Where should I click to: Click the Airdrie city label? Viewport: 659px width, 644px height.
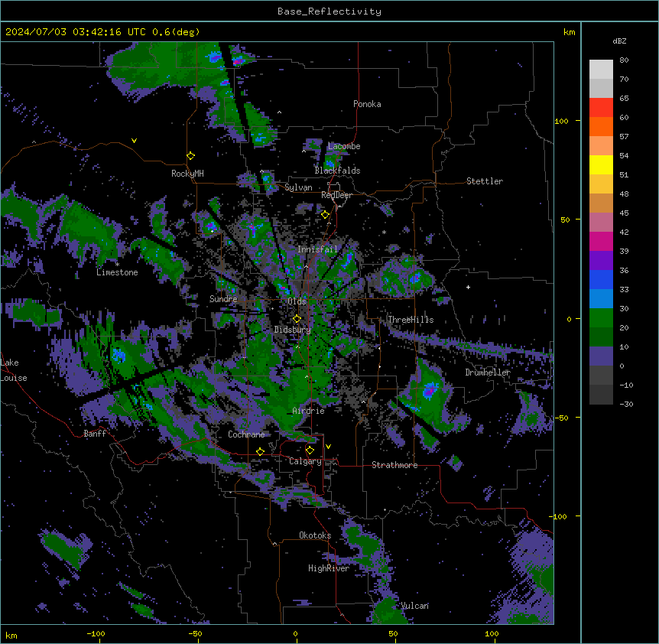pos(309,411)
